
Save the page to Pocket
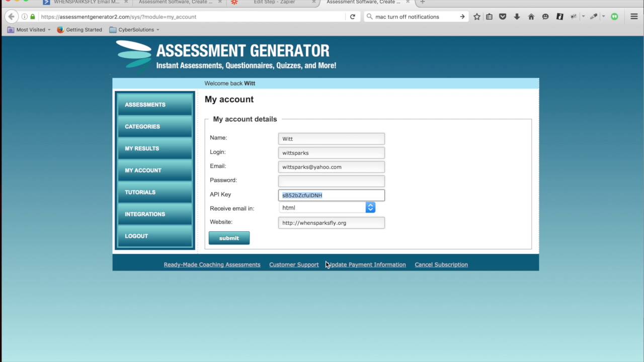pos(503,17)
